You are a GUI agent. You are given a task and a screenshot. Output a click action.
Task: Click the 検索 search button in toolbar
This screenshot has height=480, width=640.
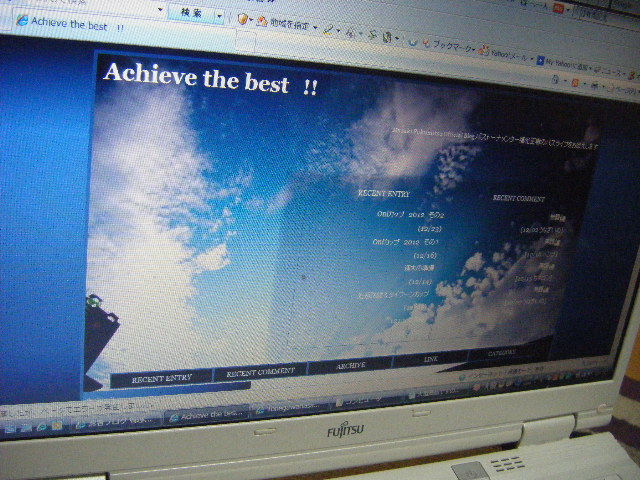192,13
